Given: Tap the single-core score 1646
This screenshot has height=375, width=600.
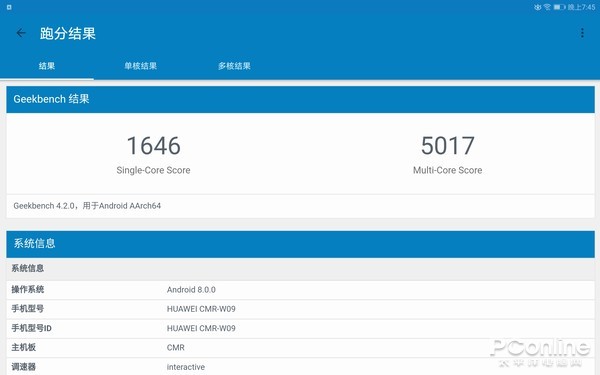Looking at the screenshot, I should pos(153,146).
